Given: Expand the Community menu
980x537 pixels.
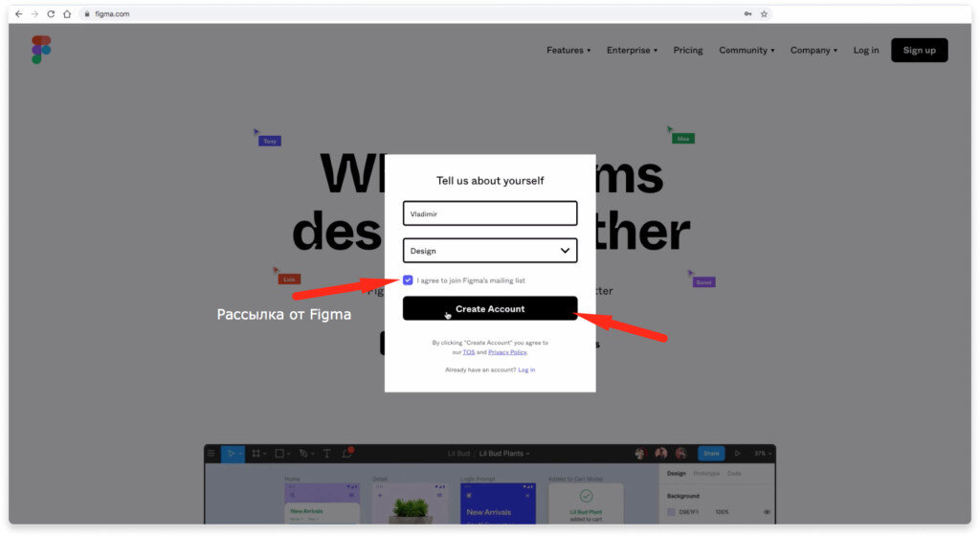Looking at the screenshot, I should pyautogui.click(x=746, y=50).
